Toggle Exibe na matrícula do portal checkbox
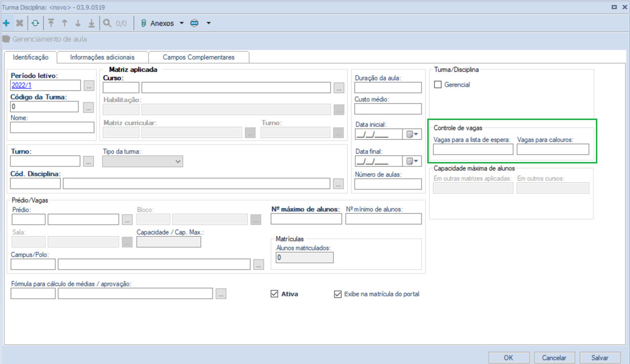The image size is (630, 364). tap(338, 294)
